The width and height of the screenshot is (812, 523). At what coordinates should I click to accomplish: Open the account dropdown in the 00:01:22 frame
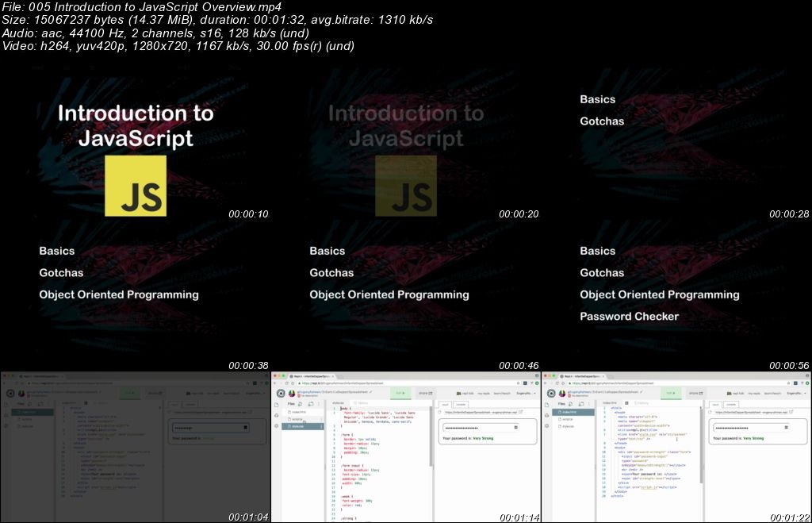(797, 394)
